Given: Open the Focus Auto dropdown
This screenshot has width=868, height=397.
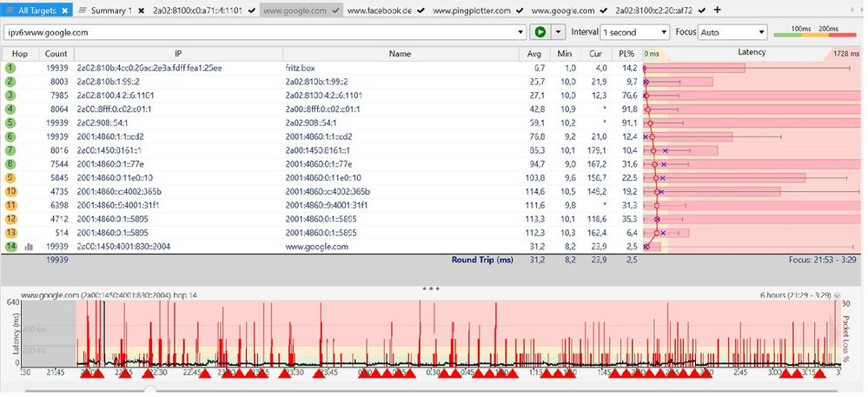Looking at the screenshot, I should coord(732,32).
